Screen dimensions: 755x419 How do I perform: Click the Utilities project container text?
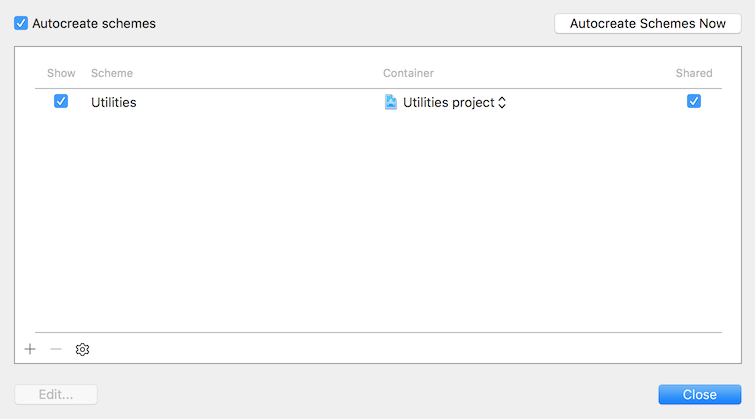[x=448, y=102]
